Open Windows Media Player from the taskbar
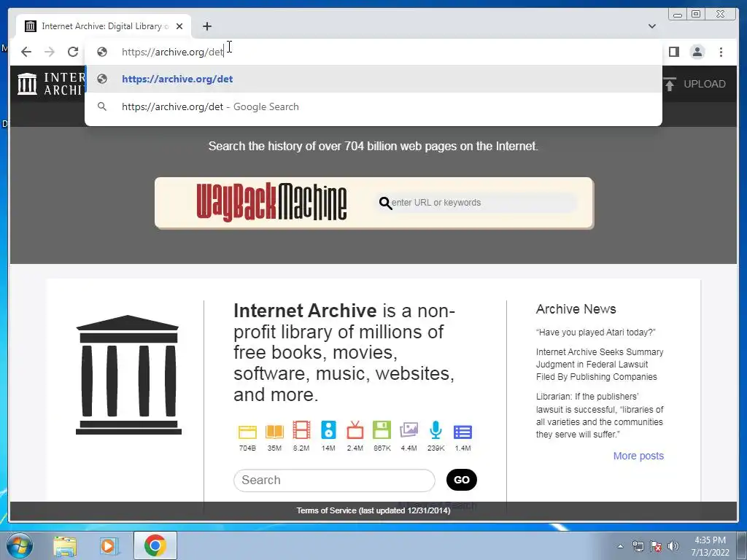747x560 pixels. [109, 545]
